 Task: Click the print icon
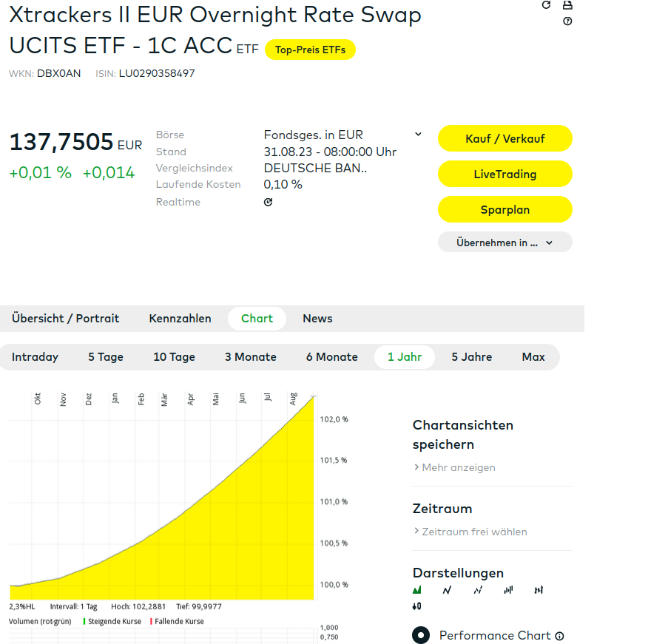point(567,4)
